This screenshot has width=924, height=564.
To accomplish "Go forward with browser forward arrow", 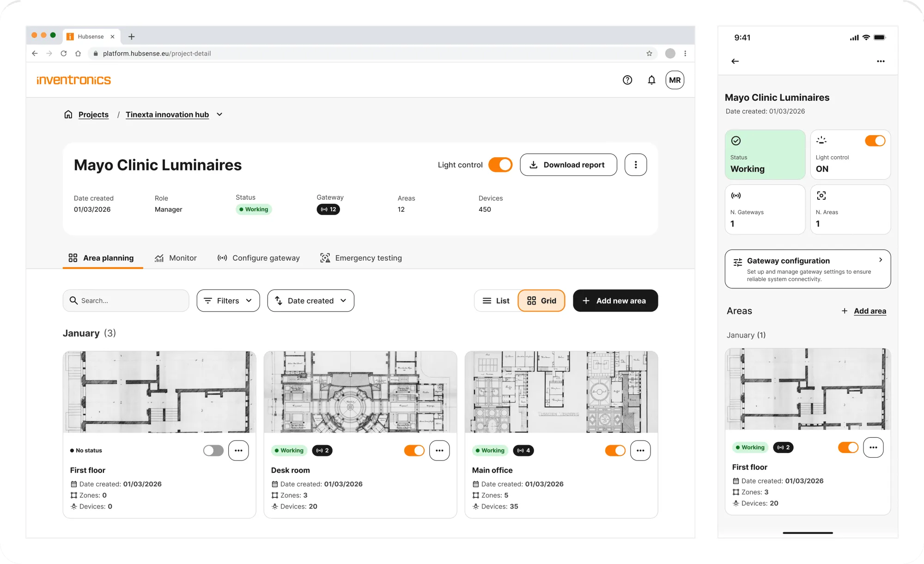I will pyautogui.click(x=49, y=54).
